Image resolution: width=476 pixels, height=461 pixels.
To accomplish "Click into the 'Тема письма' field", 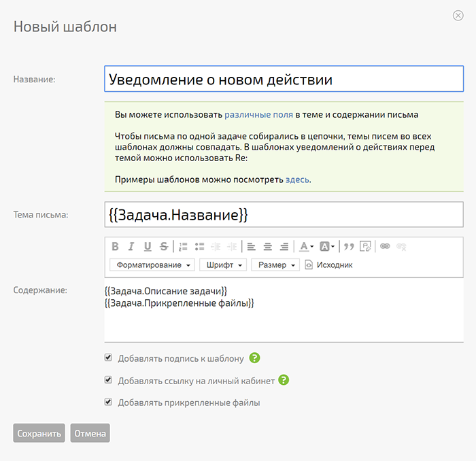I will (x=284, y=215).
